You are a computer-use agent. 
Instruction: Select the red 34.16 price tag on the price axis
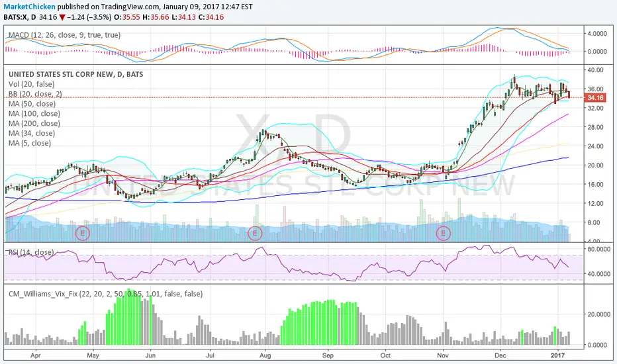coord(595,97)
